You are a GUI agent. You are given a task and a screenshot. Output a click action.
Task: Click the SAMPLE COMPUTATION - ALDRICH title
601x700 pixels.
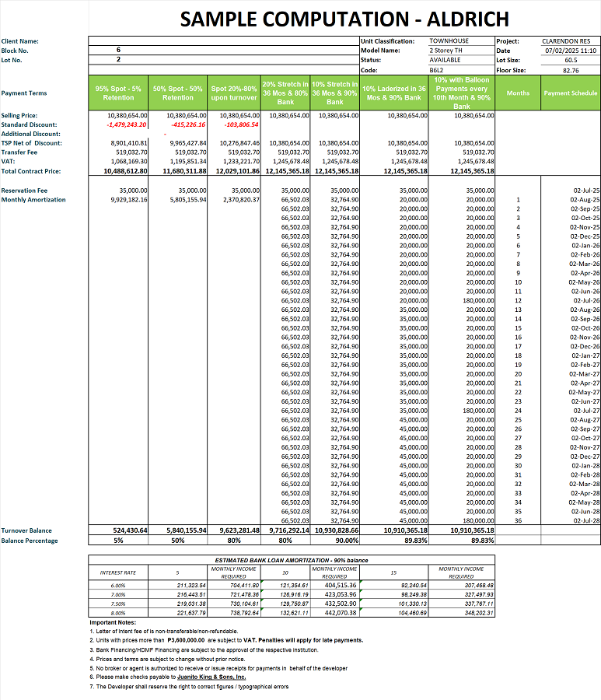[344, 19]
